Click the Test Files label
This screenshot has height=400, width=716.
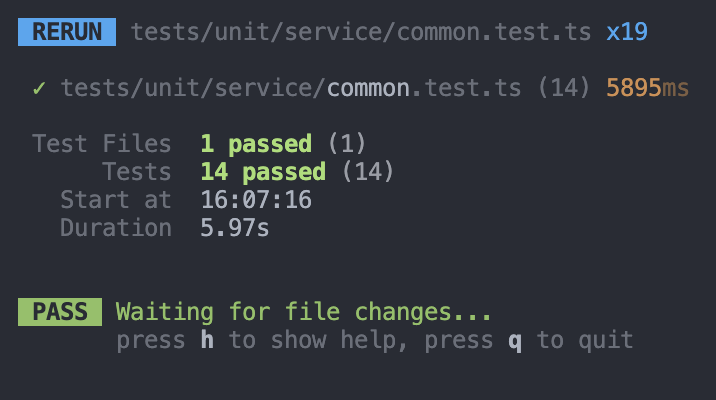point(102,144)
